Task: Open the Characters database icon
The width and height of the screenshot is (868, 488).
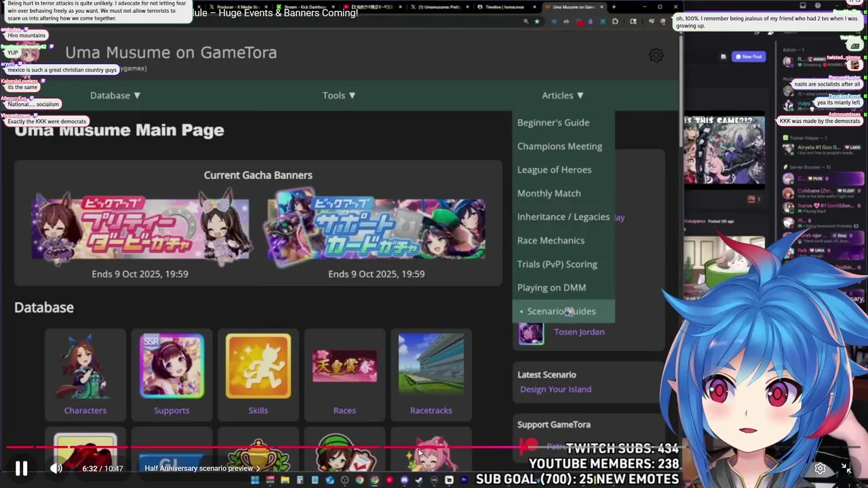Action: point(85,374)
